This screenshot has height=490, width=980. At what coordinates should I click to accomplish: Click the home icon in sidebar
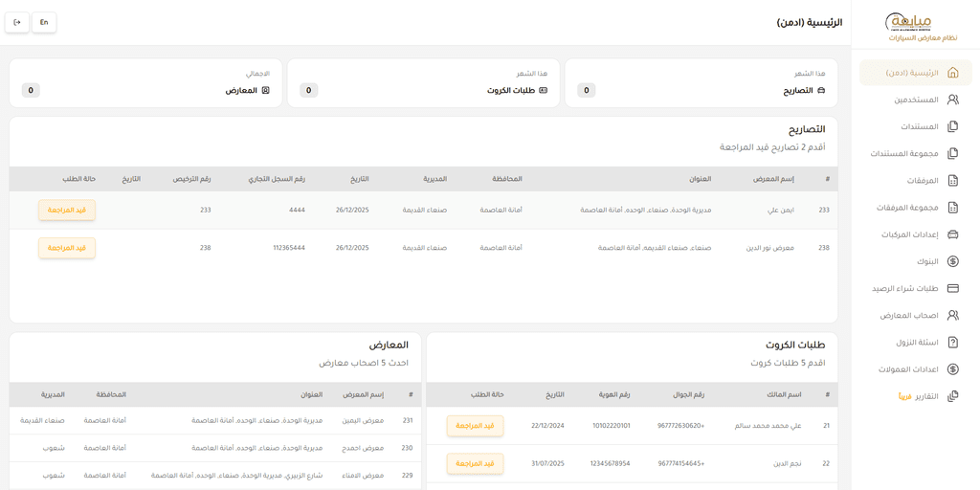[952, 73]
